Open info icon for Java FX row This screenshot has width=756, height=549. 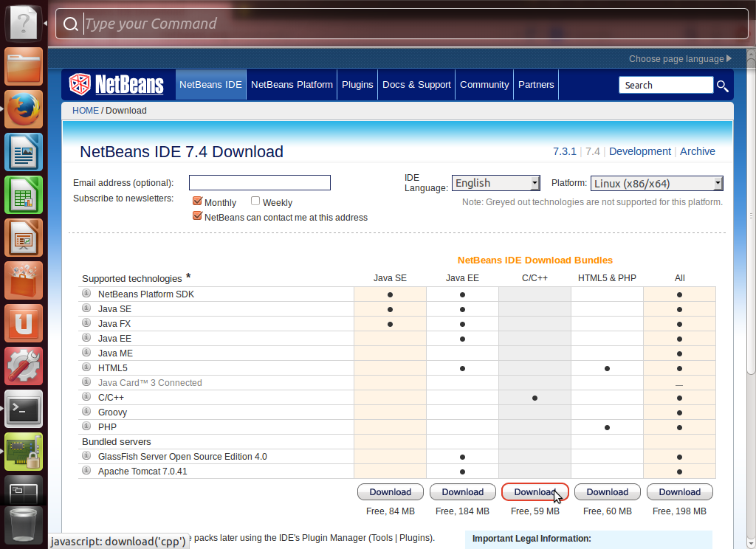pyautogui.click(x=86, y=322)
